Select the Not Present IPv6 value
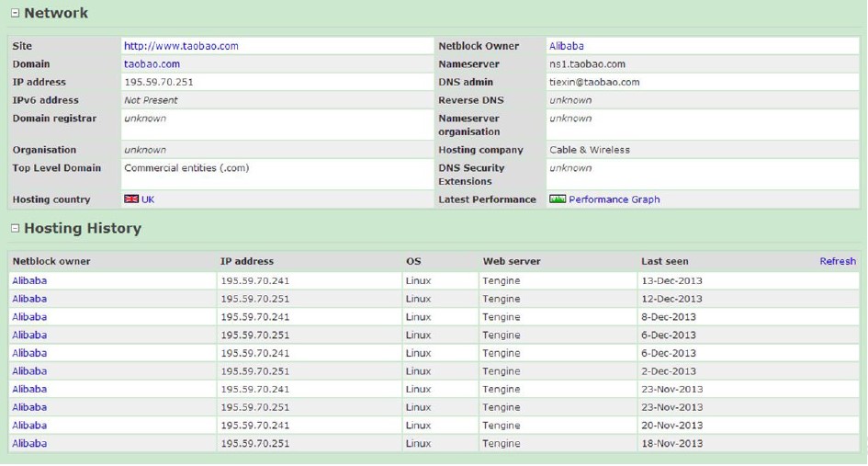Image resolution: width=868 pixels, height=466 pixels. tap(151, 100)
